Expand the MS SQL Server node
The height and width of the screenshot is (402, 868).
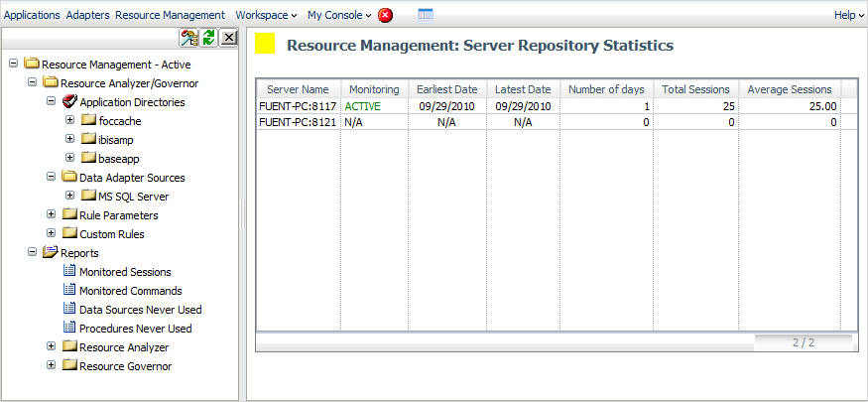70,197
